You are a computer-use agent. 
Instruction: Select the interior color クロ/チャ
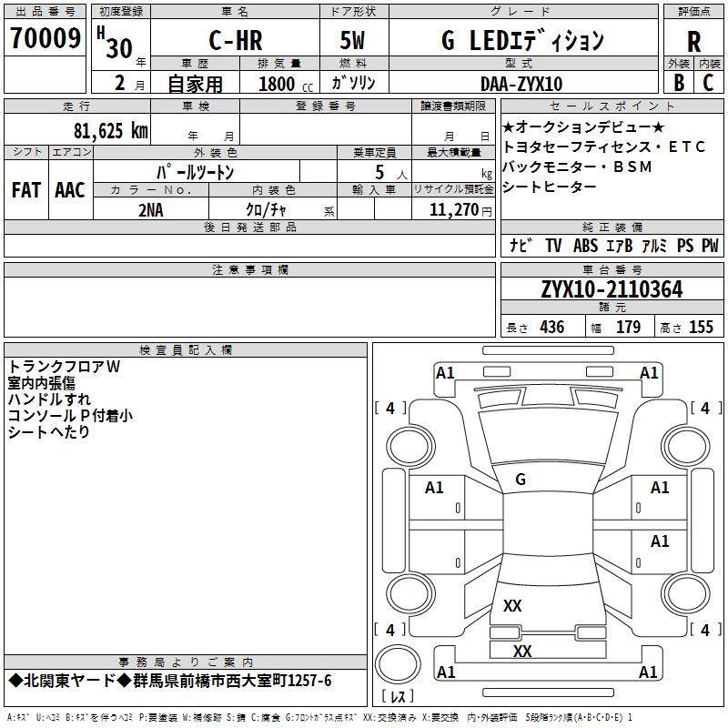pyautogui.click(x=266, y=210)
